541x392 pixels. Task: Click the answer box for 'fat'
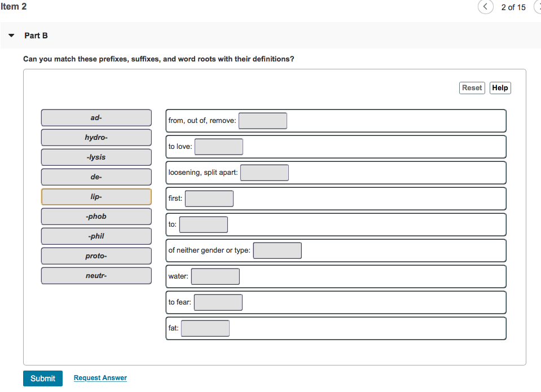pyautogui.click(x=205, y=328)
